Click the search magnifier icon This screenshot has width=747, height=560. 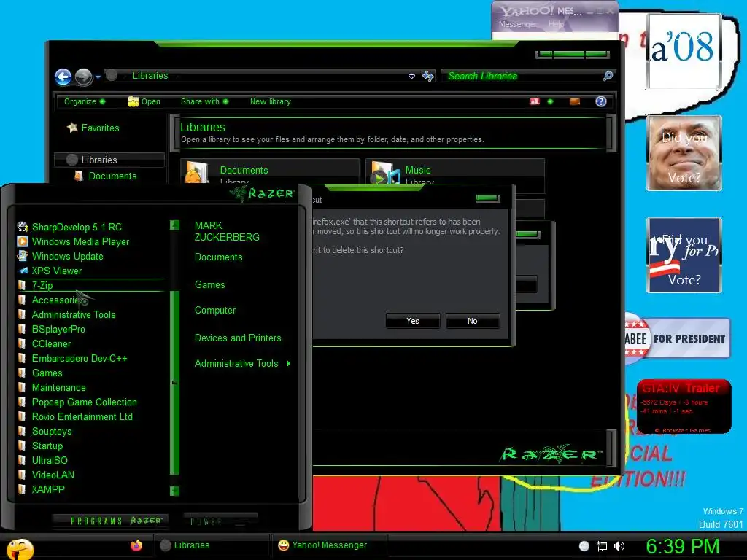click(x=608, y=76)
